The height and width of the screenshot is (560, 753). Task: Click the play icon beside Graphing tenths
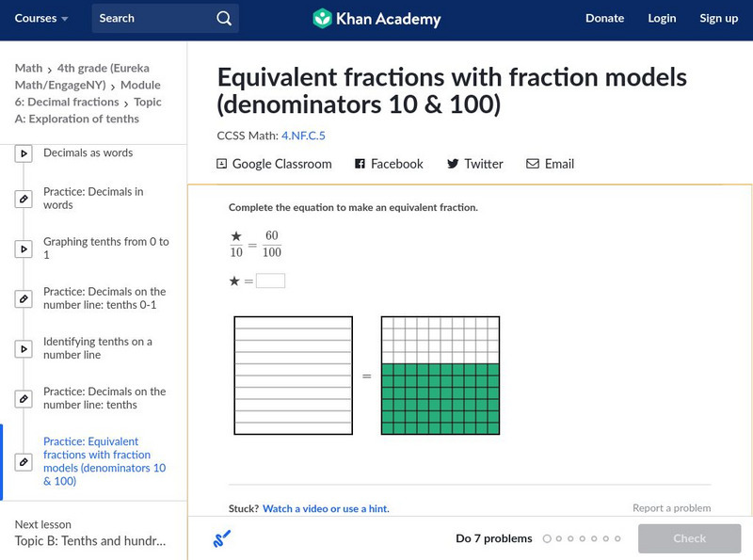(x=24, y=248)
